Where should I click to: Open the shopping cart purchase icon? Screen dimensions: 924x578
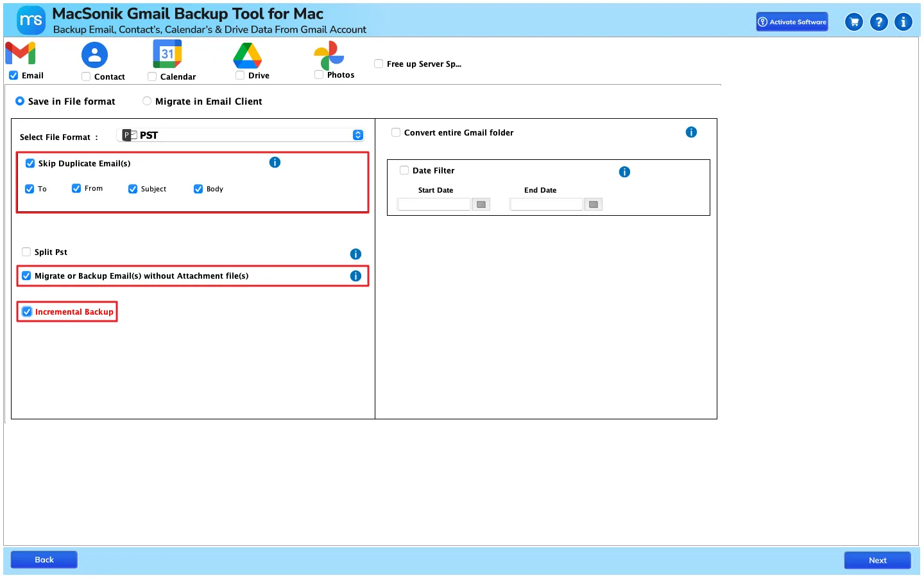[x=854, y=22]
